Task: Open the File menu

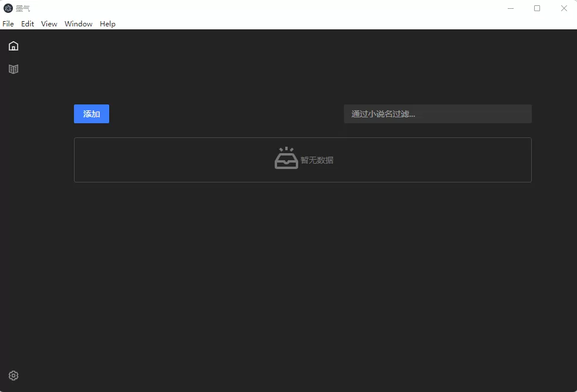Action: click(8, 23)
